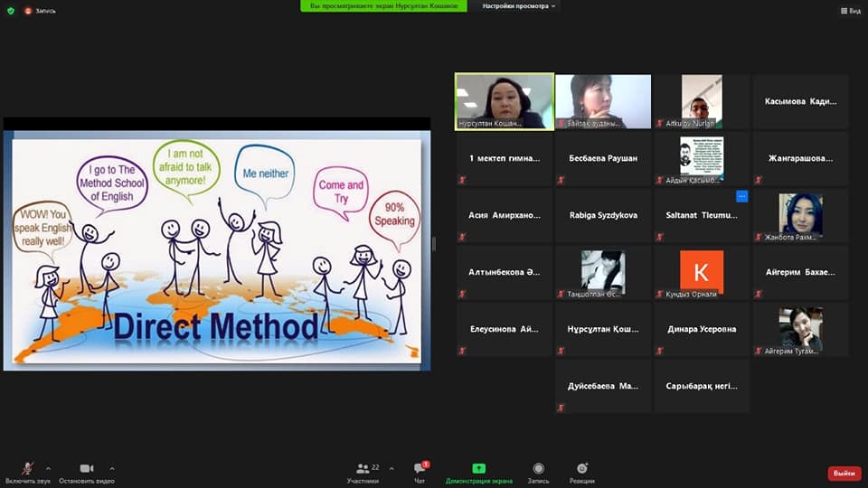Select the Касымова Кади... participant tile
868x488 pixels.
click(800, 102)
